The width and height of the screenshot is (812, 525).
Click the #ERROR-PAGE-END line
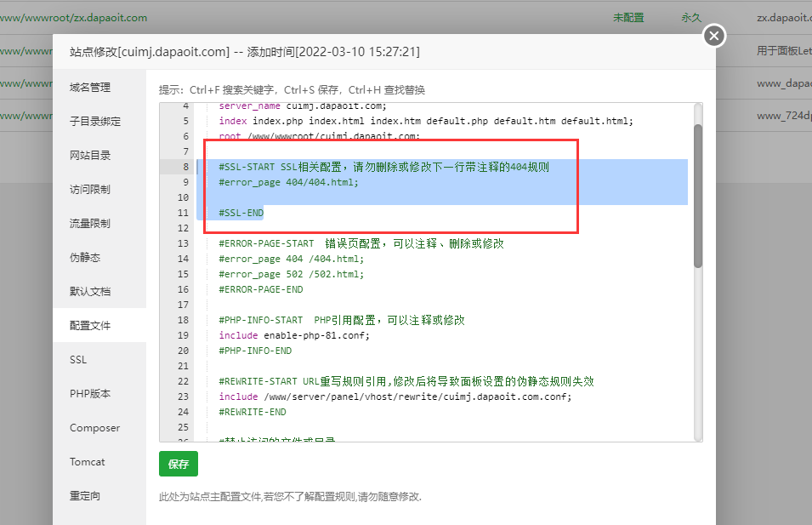point(261,289)
